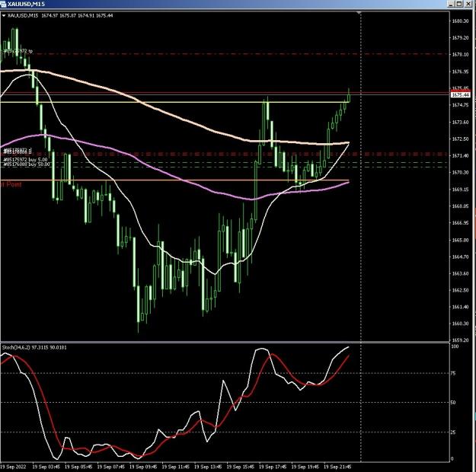
Task: Click the OHLC values '1674.97 1675.87 1674.91 1675.44'
Action: click(x=77, y=15)
